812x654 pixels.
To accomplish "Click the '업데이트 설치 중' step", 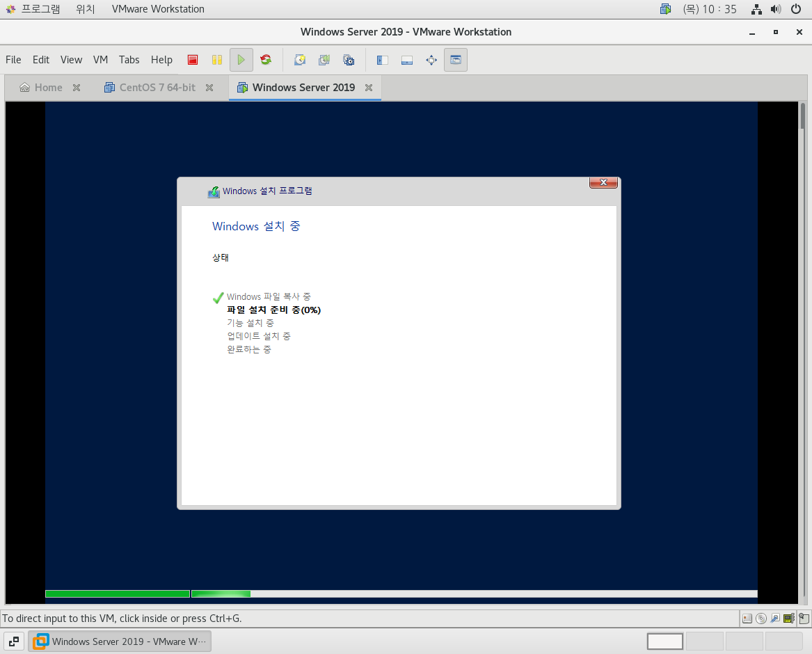I will 258,336.
